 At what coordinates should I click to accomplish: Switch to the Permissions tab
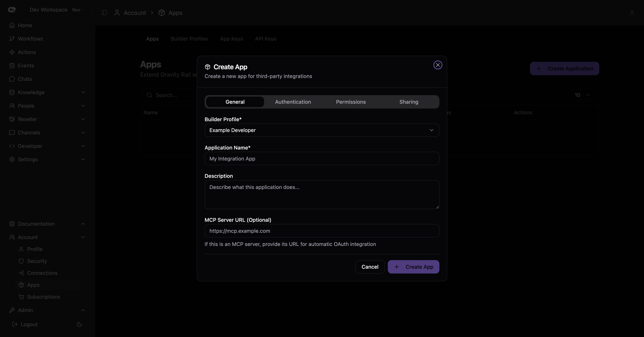[351, 102]
